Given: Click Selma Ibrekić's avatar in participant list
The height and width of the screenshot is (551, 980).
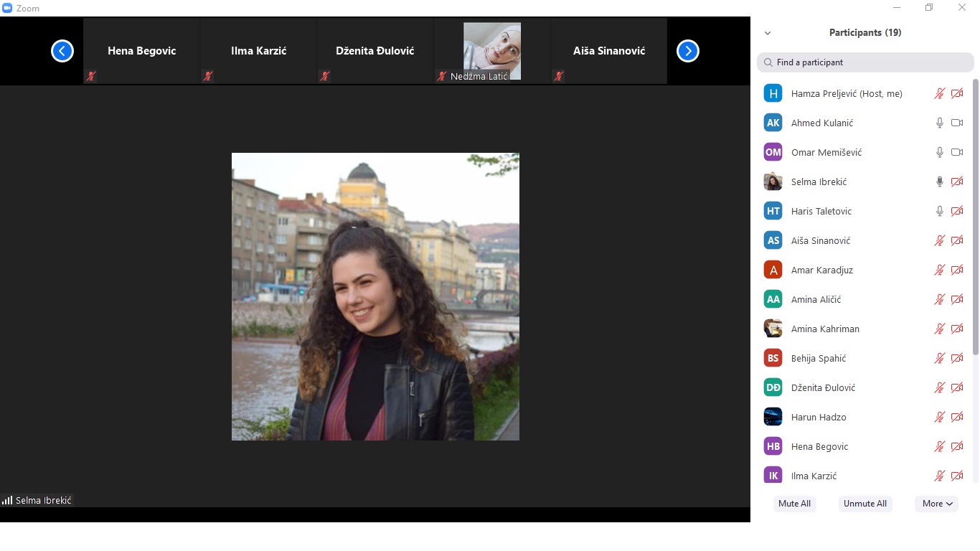Looking at the screenshot, I should tap(773, 182).
